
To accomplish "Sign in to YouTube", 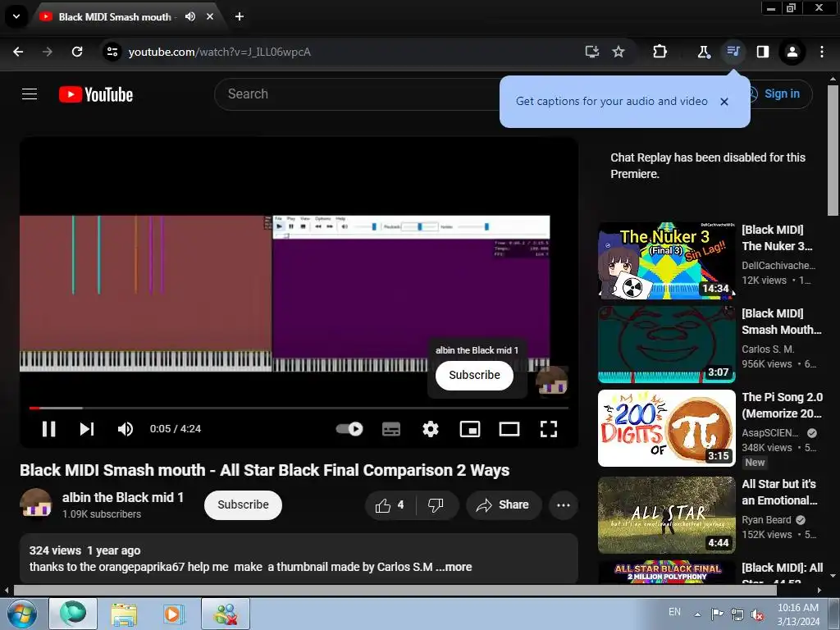I will tap(781, 94).
